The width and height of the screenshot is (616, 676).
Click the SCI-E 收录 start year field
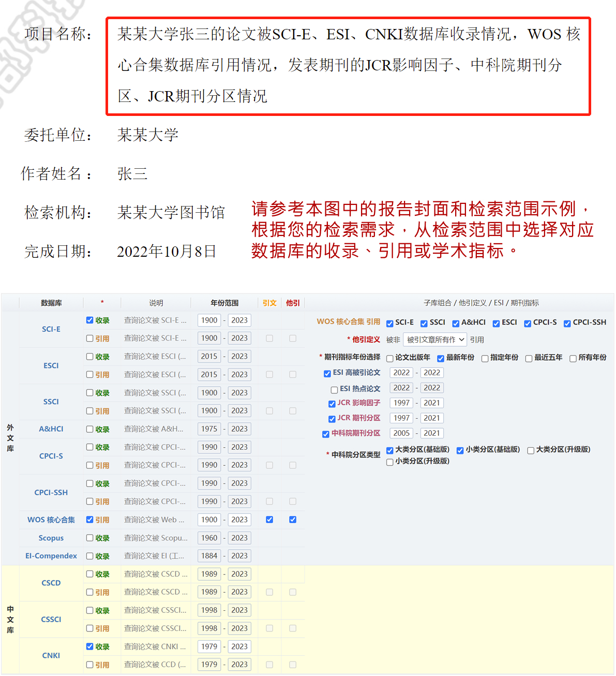point(209,320)
